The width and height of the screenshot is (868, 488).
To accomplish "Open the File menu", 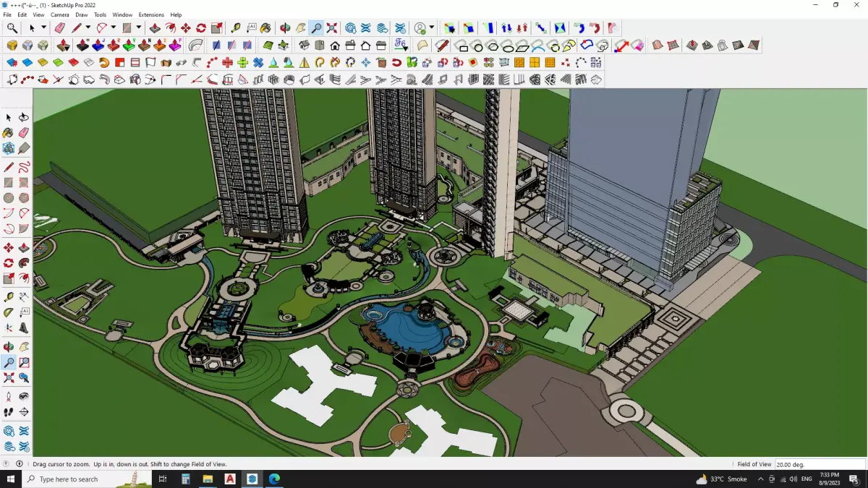I will (7, 14).
